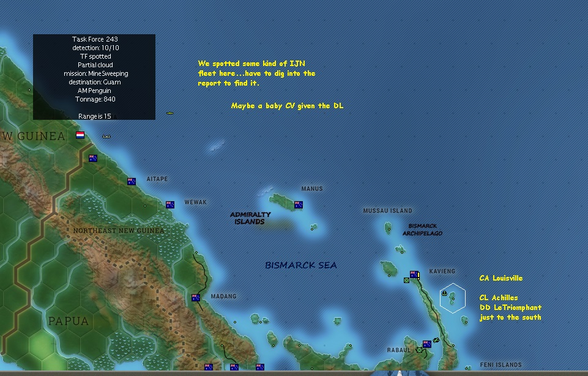This screenshot has width=588, height=376.
Task: Select the grey task force ship icon near the Dutch flag
Action: click(x=106, y=136)
